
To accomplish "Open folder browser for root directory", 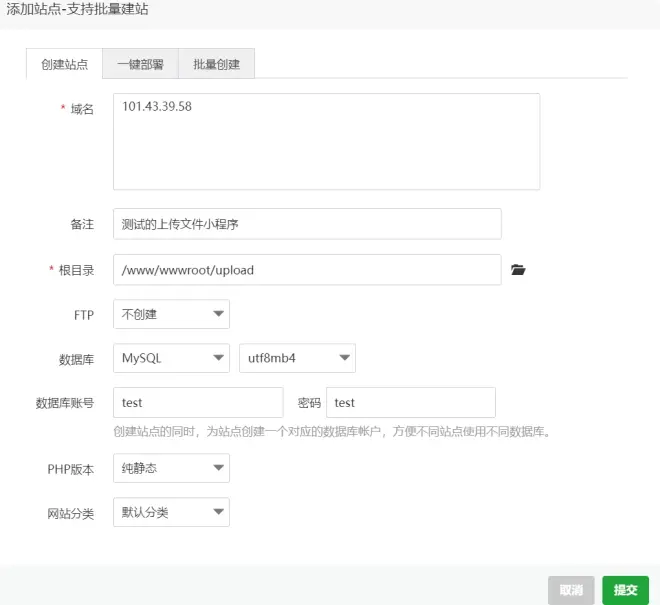I will 518,269.
